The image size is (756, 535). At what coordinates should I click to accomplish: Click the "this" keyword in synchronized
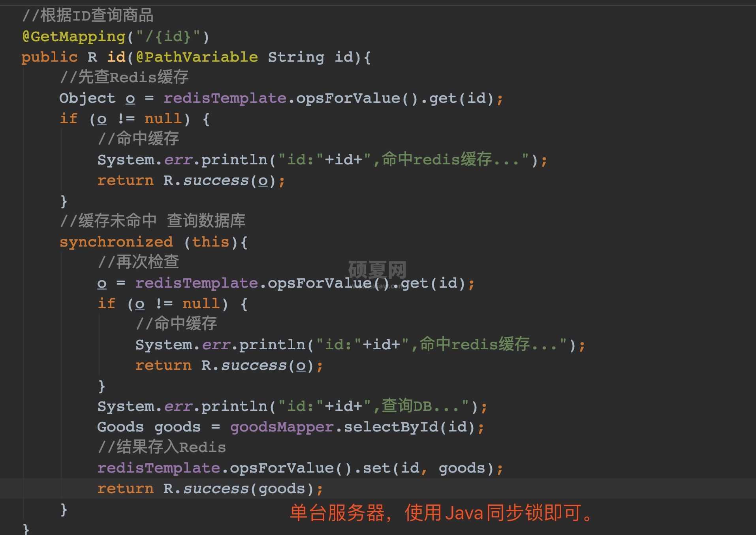tap(211, 242)
